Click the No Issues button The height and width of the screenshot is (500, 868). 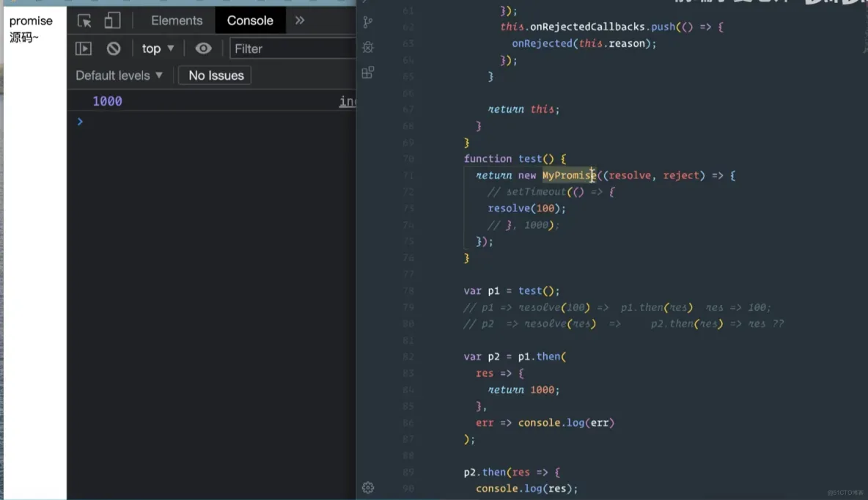click(x=216, y=76)
